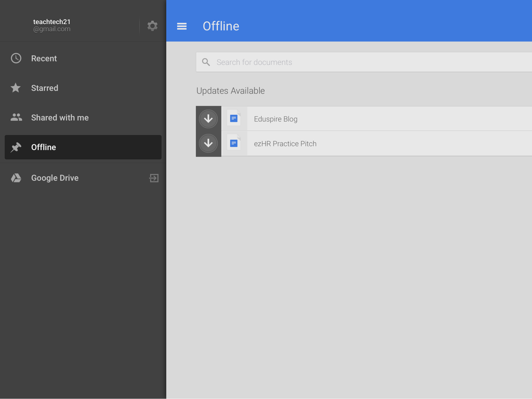
Task: Click the Search for documents field
Action: [364, 62]
